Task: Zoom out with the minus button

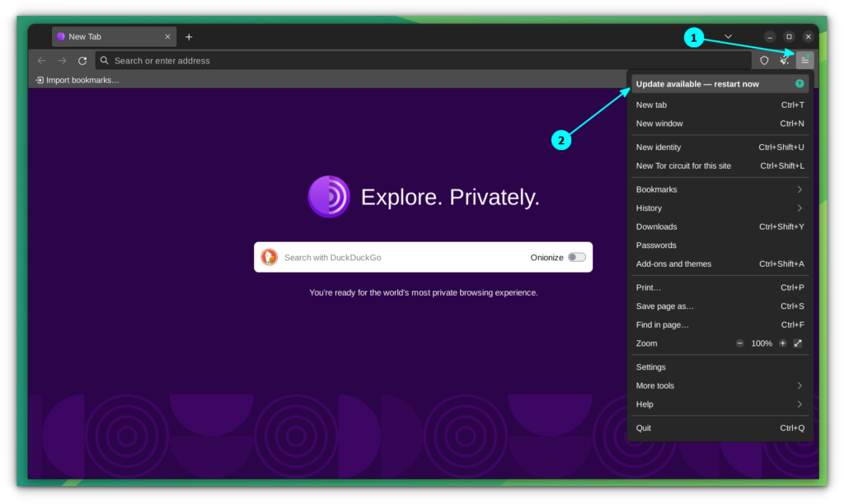Action: click(x=739, y=343)
